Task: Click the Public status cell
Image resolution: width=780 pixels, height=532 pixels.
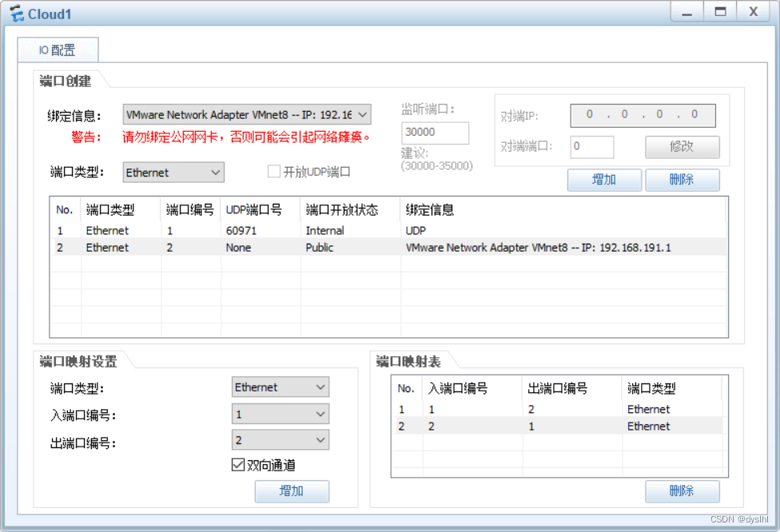Action: (x=320, y=248)
